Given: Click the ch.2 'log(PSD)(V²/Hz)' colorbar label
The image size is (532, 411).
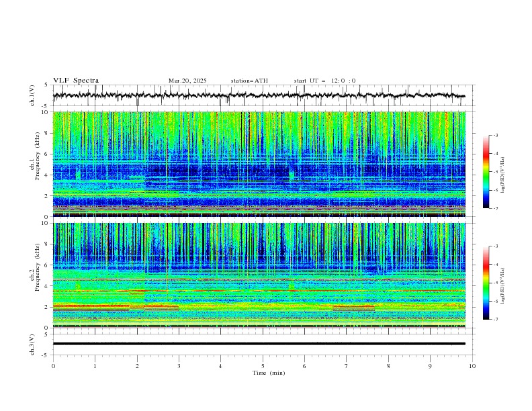Looking at the screenshot, I should pyautogui.click(x=504, y=285).
